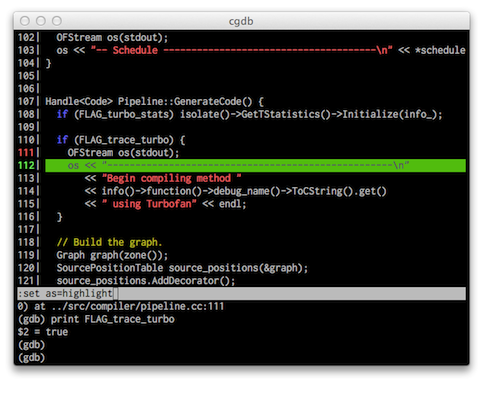
Task: Click line number 103
Action: click(26, 50)
